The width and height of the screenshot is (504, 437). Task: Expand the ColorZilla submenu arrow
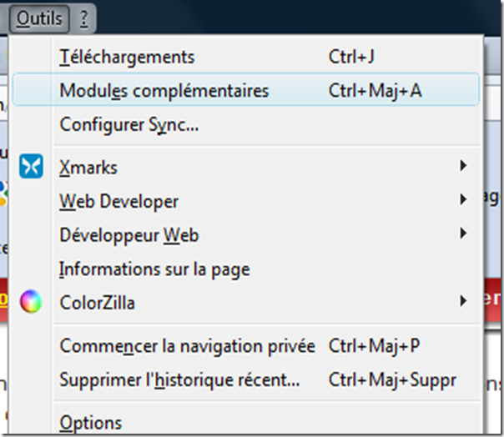tap(462, 301)
